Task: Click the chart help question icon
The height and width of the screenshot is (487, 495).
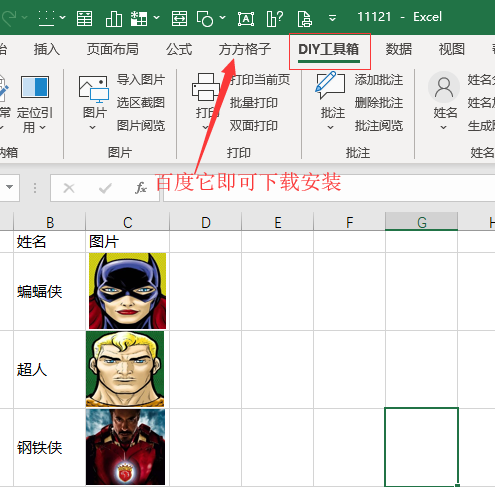Action: click(x=275, y=18)
